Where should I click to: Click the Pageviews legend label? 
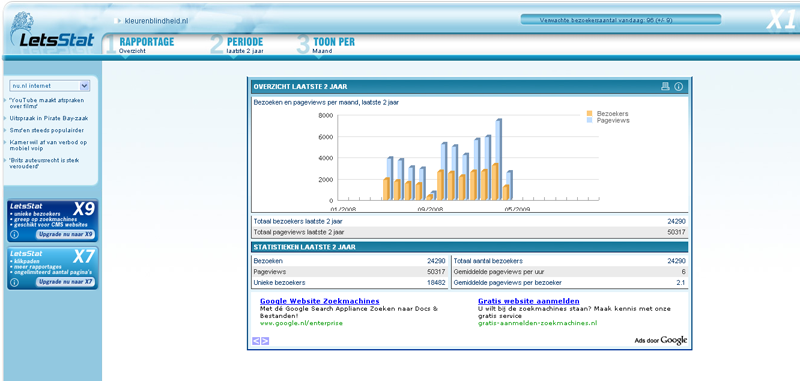click(x=613, y=121)
